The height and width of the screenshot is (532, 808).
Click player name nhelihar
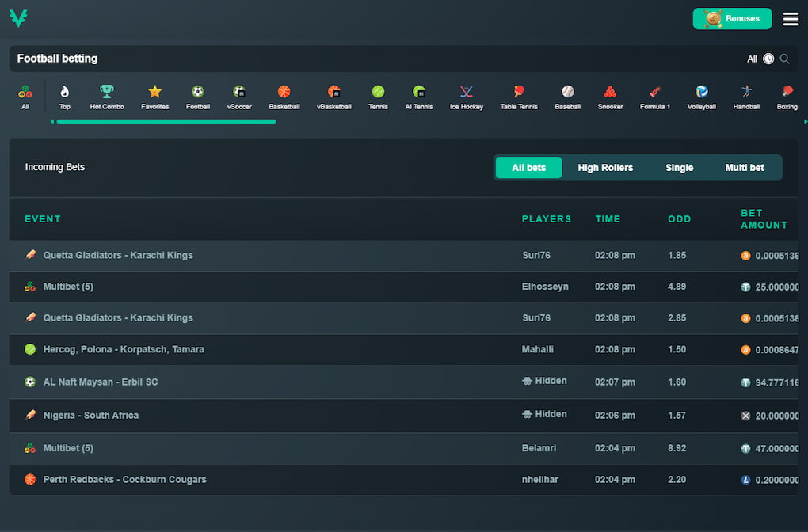tap(540, 480)
